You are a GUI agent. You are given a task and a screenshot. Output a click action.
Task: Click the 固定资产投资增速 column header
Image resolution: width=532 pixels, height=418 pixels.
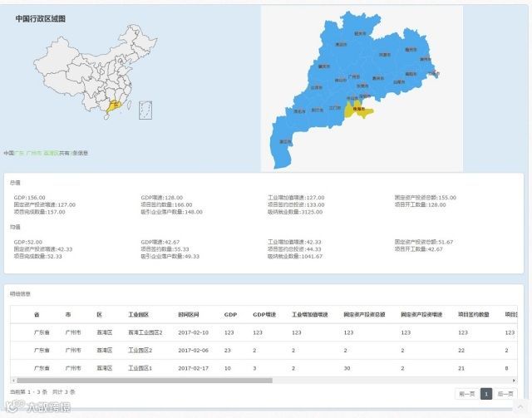click(x=421, y=314)
